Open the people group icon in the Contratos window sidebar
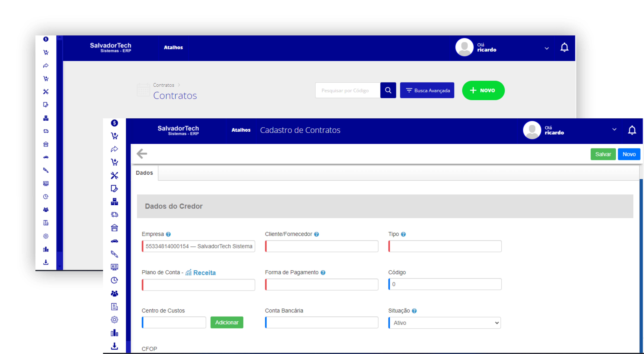The height and width of the screenshot is (354, 644). 46,210
